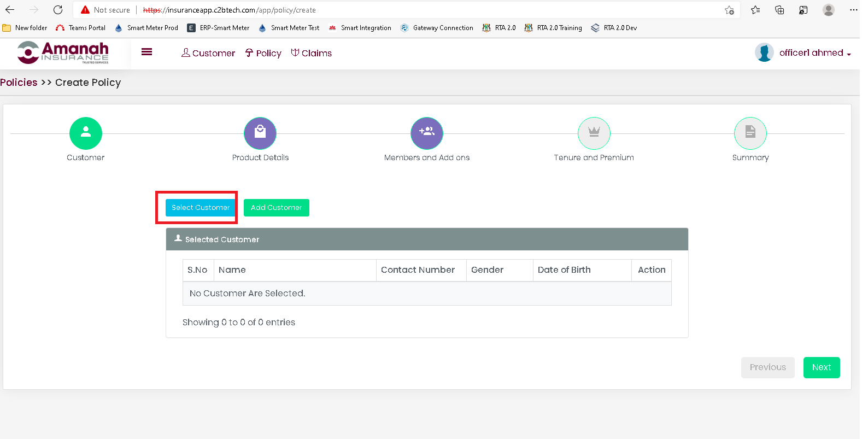This screenshot has height=439, width=868.
Task: Sort by the Gender column header
Action: pyautogui.click(x=500, y=270)
